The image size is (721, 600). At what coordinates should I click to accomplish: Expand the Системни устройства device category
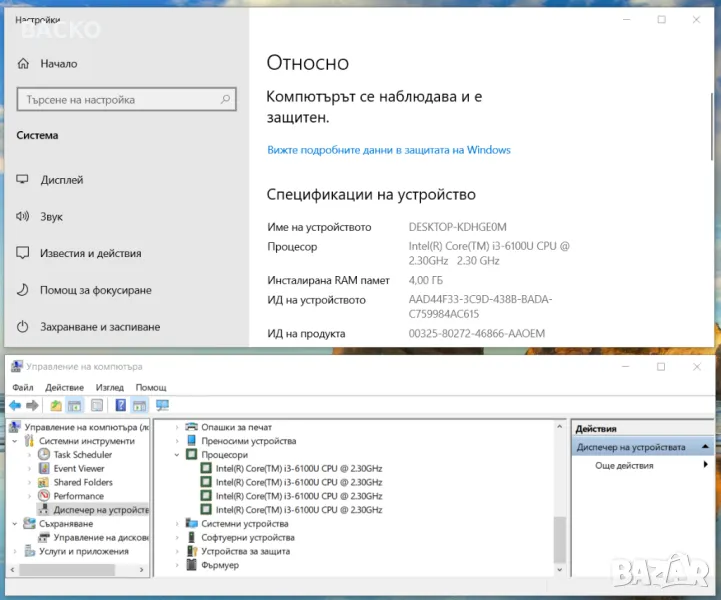pos(178,524)
